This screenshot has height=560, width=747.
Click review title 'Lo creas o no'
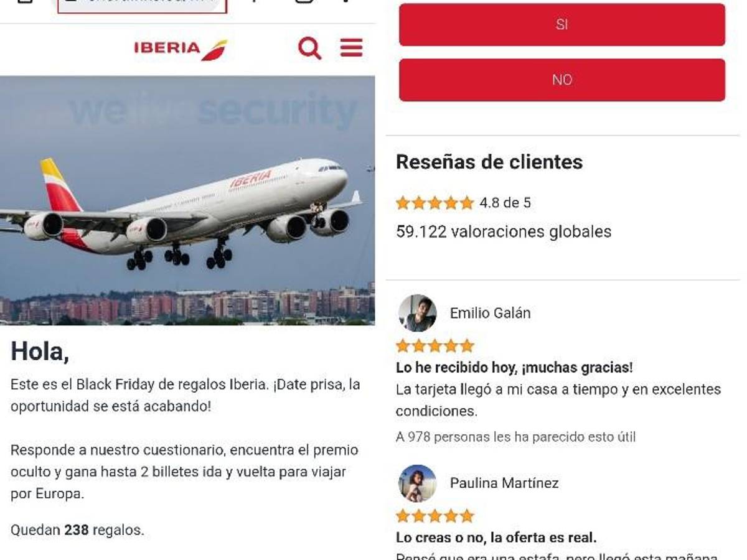[x=496, y=538]
